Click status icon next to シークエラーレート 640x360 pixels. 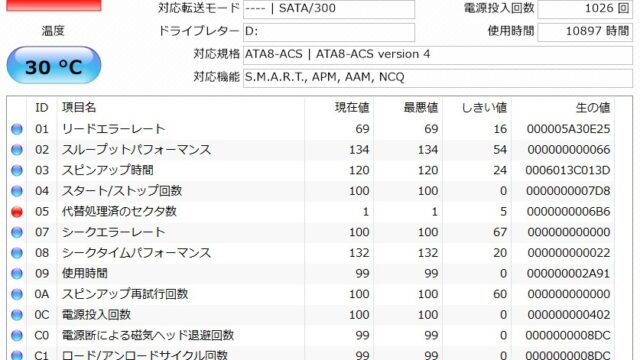[17, 232]
